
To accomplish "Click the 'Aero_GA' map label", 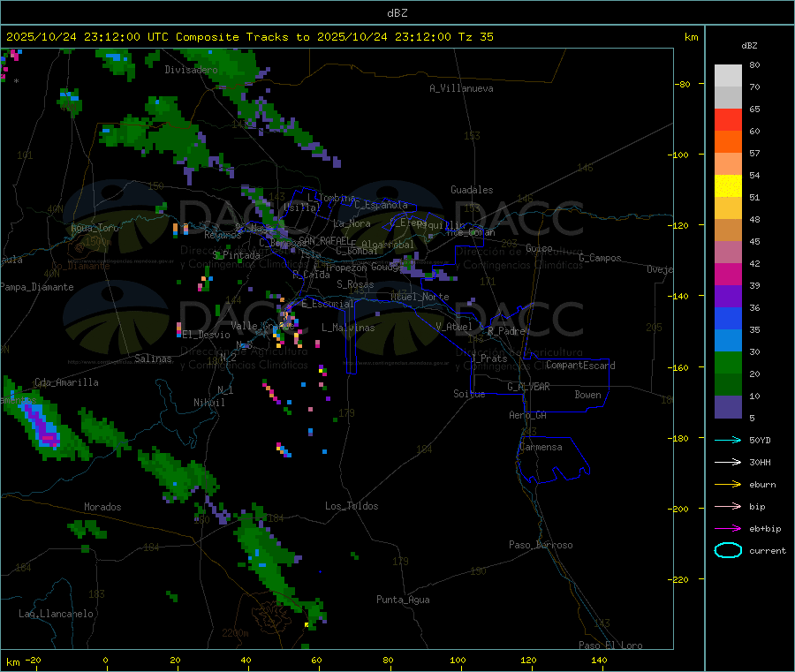I will 528,415.
